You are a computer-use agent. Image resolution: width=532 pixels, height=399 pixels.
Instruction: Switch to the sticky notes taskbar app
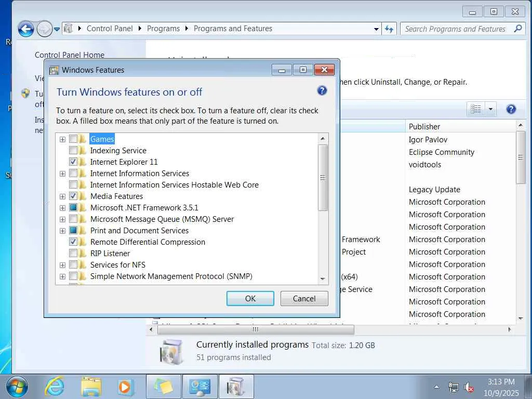point(164,387)
